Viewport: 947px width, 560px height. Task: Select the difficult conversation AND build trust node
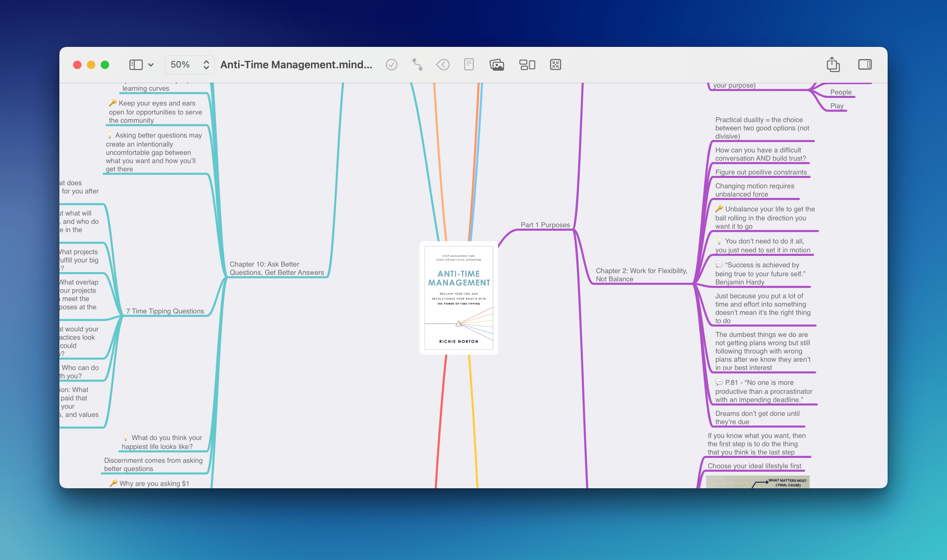[760, 154]
